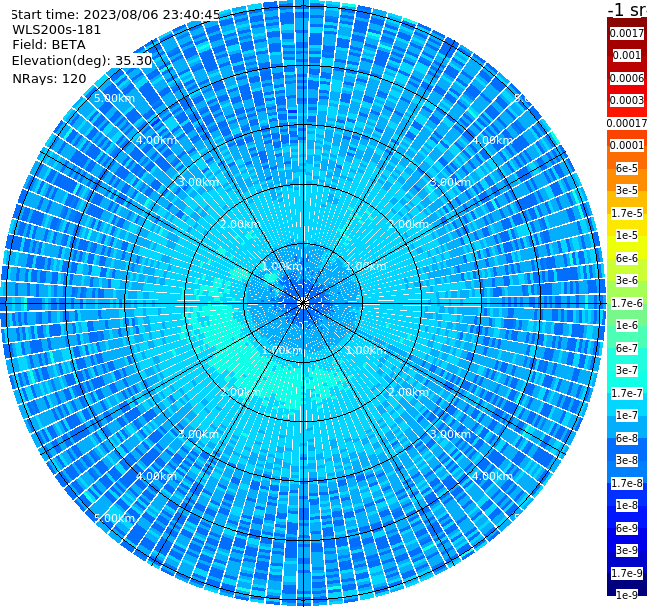Click the '1e-7' colorbar label
Viewport: 647px width, 607px height.
coord(627,415)
